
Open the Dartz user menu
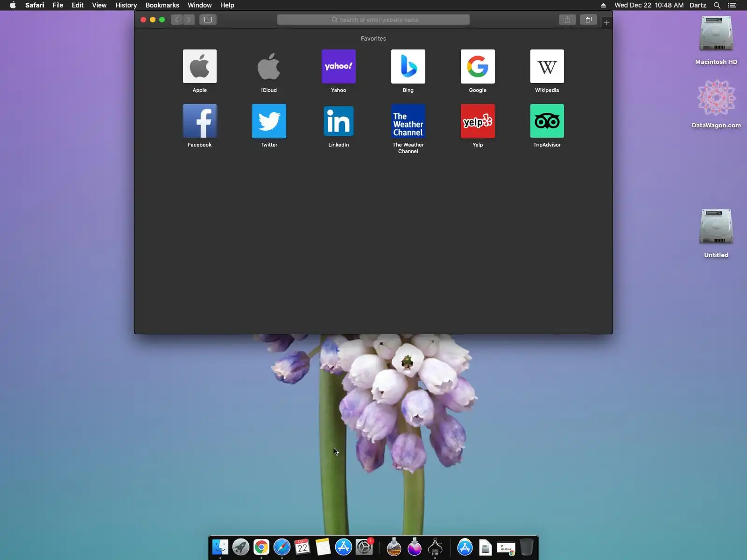click(698, 5)
